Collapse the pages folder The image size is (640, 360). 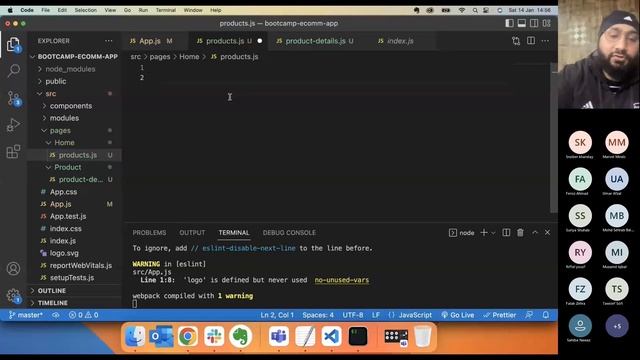(60, 130)
